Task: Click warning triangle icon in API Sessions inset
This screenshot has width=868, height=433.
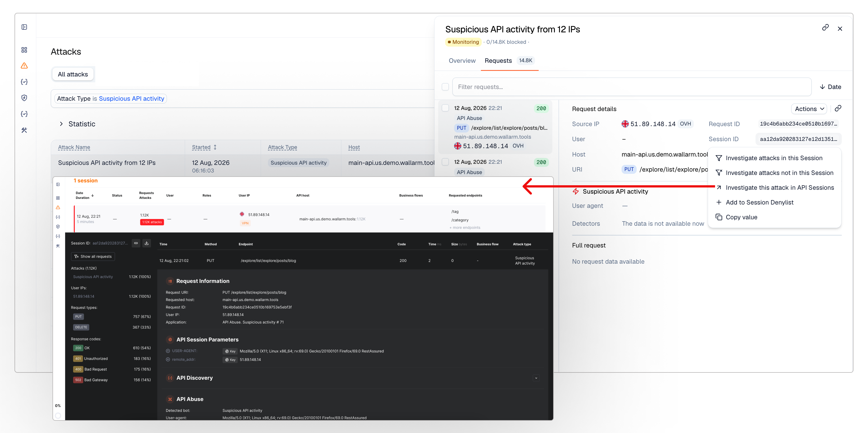Action: pyautogui.click(x=58, y=207)
